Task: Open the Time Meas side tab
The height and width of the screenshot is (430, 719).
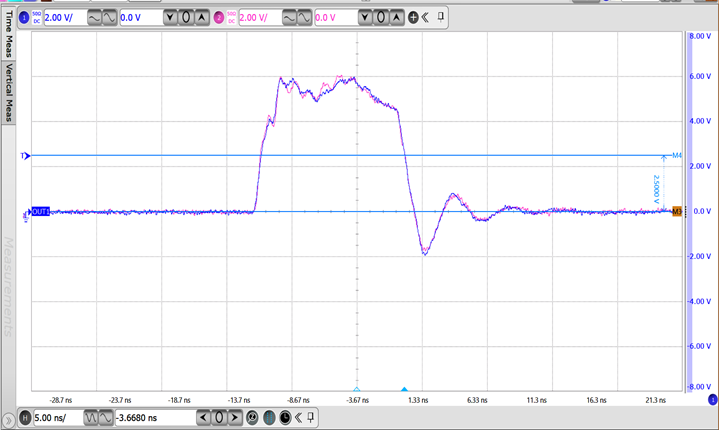Action: (9, 34)
